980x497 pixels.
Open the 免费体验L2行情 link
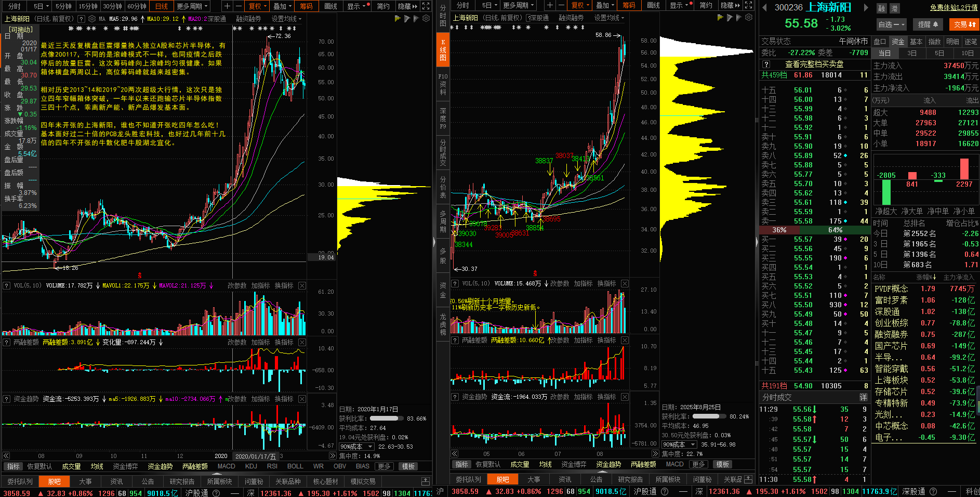click(953, 7)
